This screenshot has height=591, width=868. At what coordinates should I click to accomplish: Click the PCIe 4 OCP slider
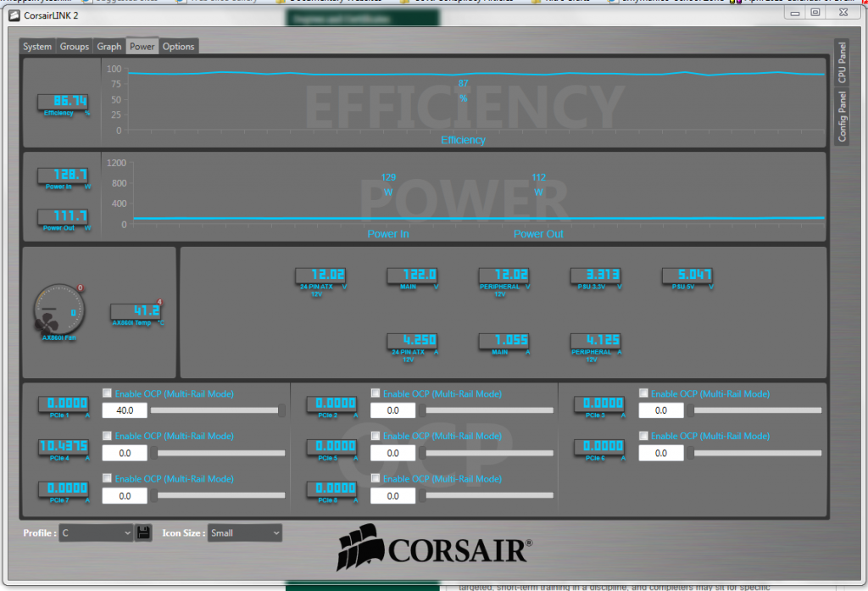(218, 453)
